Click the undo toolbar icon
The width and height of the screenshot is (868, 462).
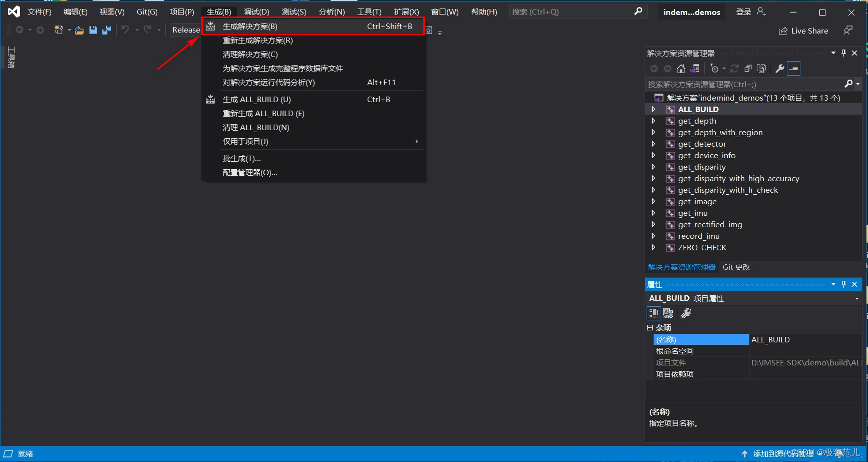coord(125,30)
